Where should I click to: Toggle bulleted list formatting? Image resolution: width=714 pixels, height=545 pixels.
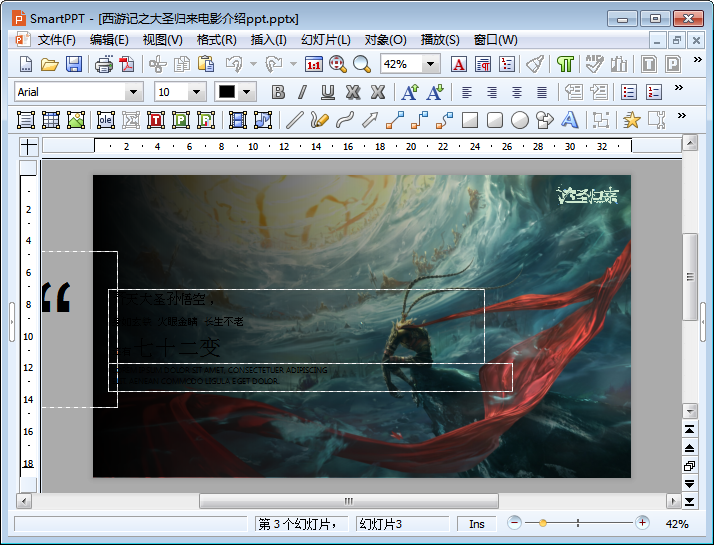629,92
